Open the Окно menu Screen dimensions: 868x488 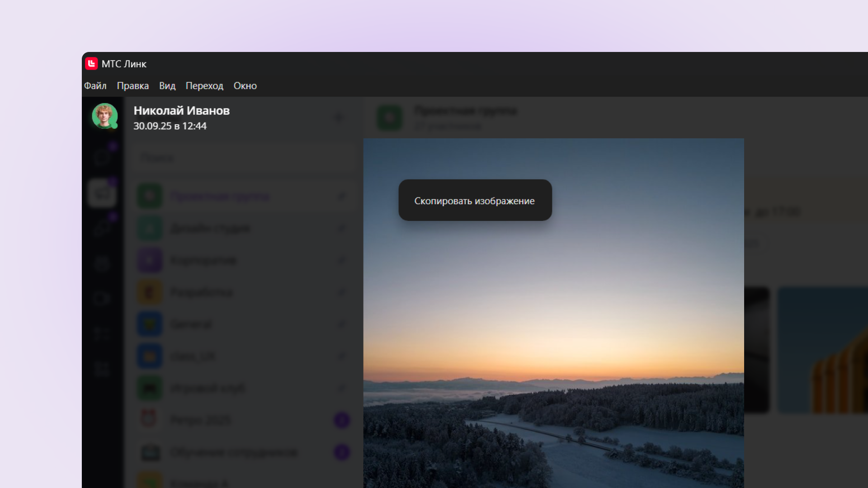tap(245, 86)
